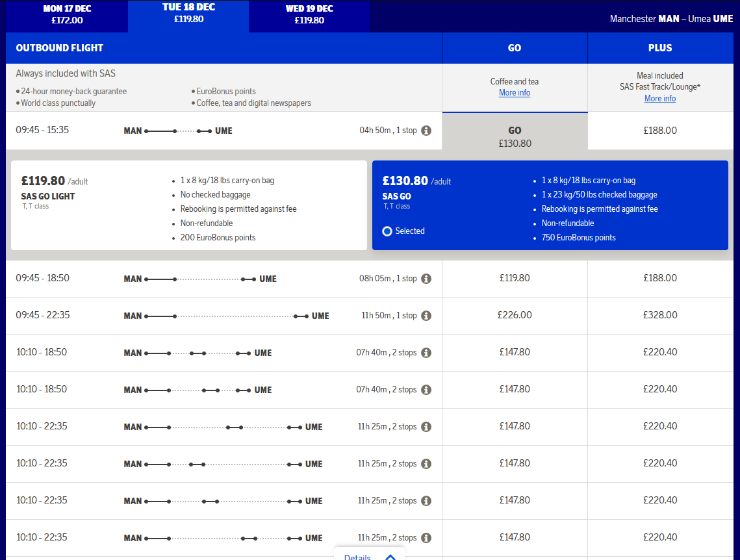Switch to the WED 19 DEC date tab
Screen dimensions: 740x560
coord(310,16)
